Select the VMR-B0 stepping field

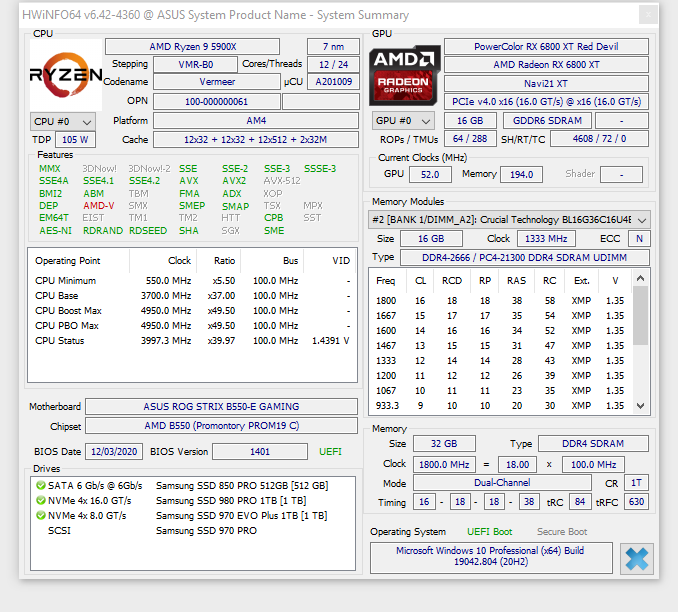pos(195,64)
